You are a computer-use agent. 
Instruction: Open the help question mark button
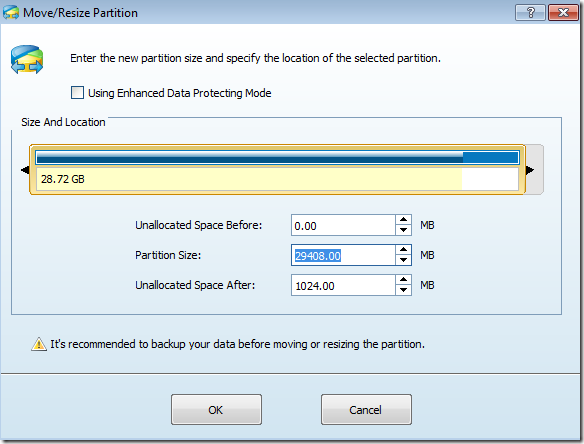pos(530,13)
